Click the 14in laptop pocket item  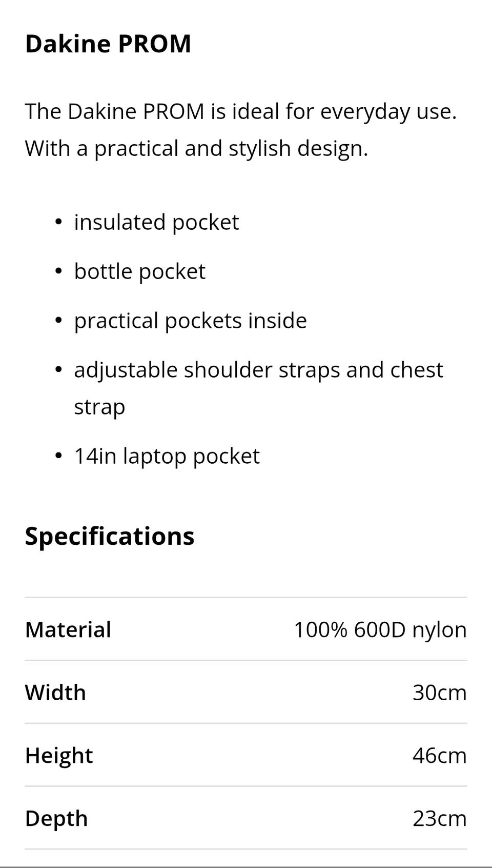(167, 456)
